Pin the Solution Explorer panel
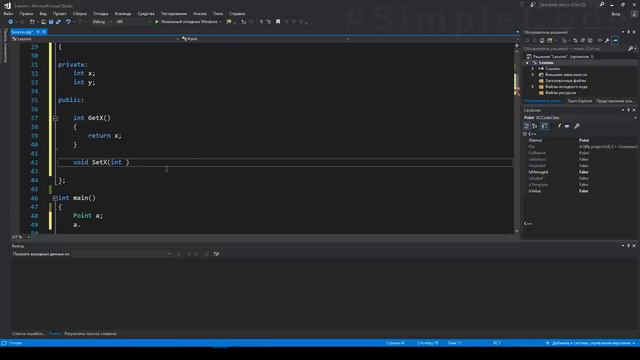 click(x=629, y=32)
